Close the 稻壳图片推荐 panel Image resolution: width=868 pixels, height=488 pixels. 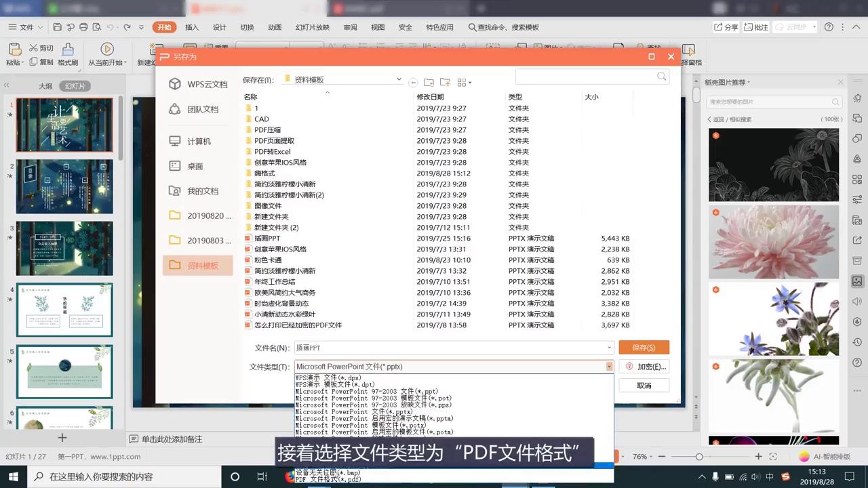pyautogui.click(x=840, y=83)
